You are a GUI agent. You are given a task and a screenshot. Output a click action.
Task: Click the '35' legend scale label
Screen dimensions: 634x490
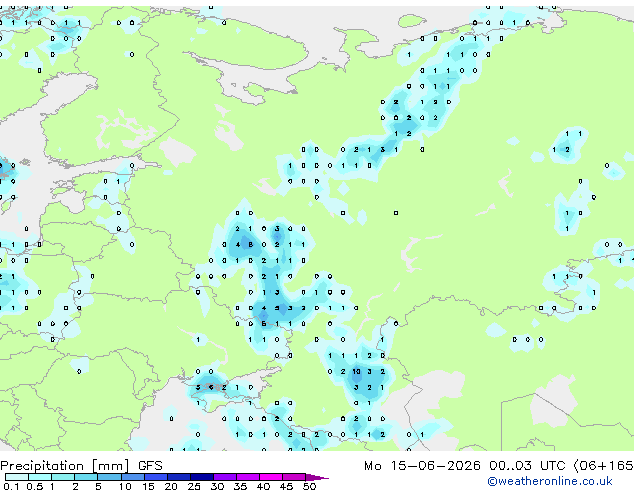pyautogui.click(x=240, y=486)
